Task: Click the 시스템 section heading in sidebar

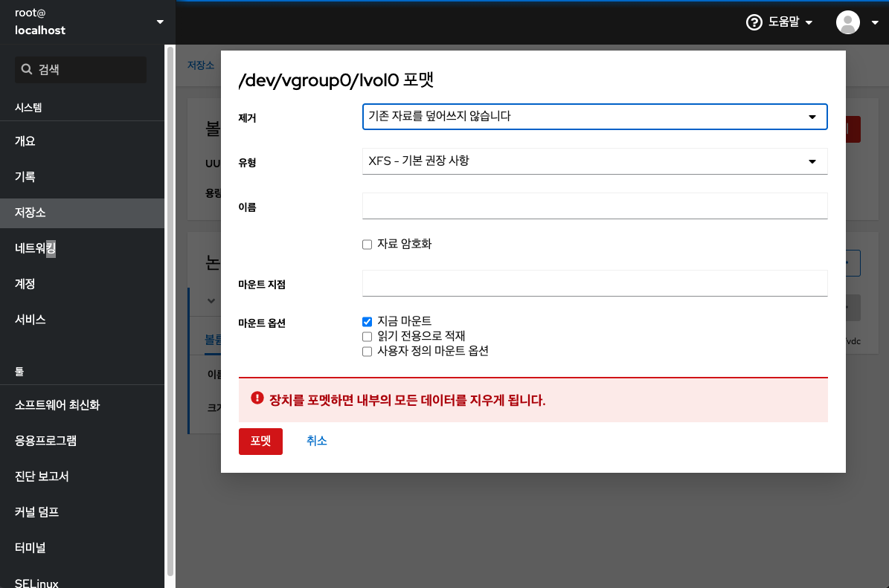Action: point(28,108)
